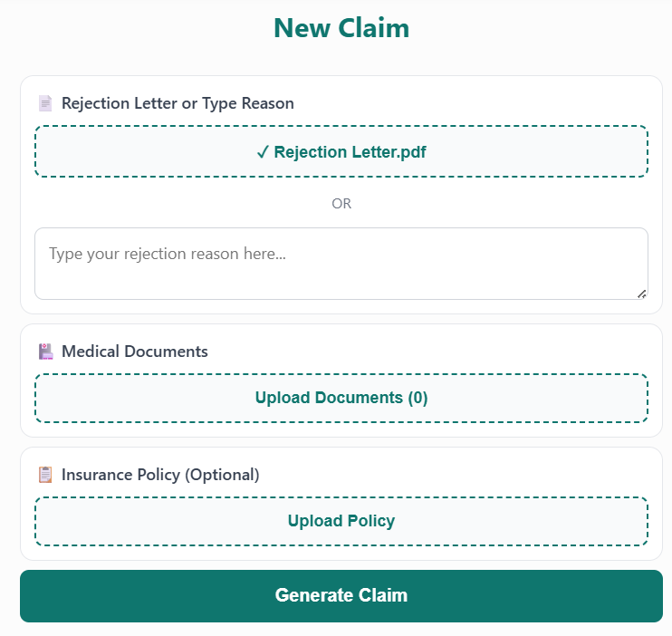
Task: Click the New Claim page heading
Action: [341, 28]
